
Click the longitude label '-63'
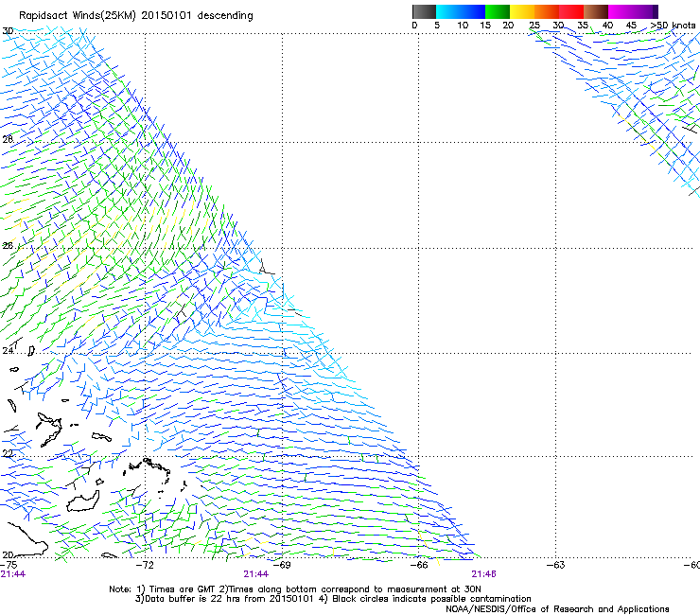(556, 565)
